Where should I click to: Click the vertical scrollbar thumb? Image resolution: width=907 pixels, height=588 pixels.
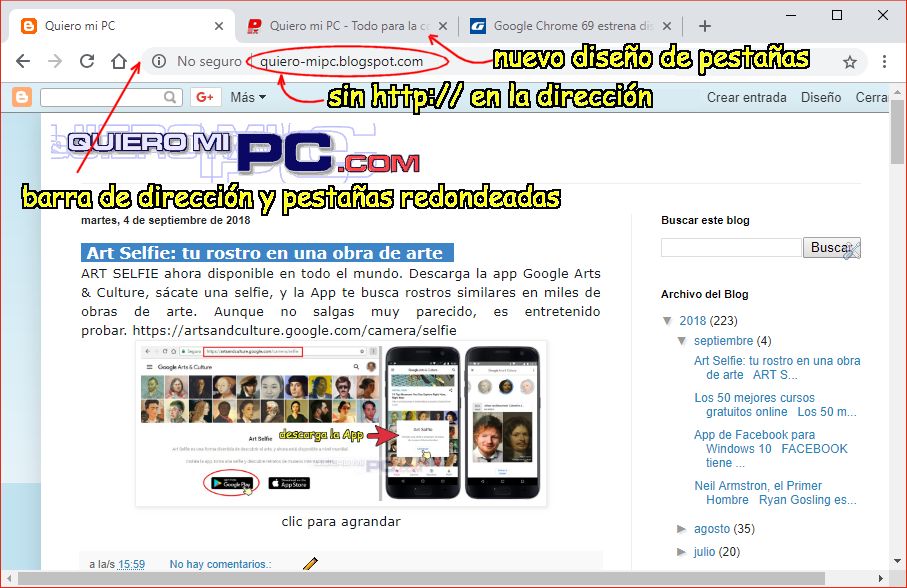click(898, 132)
